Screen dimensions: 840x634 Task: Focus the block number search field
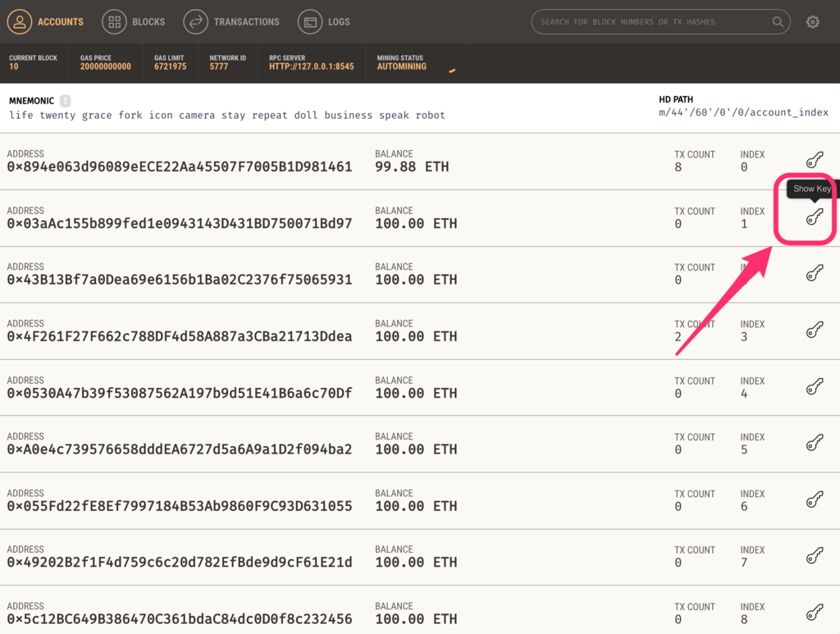point(654,22)
